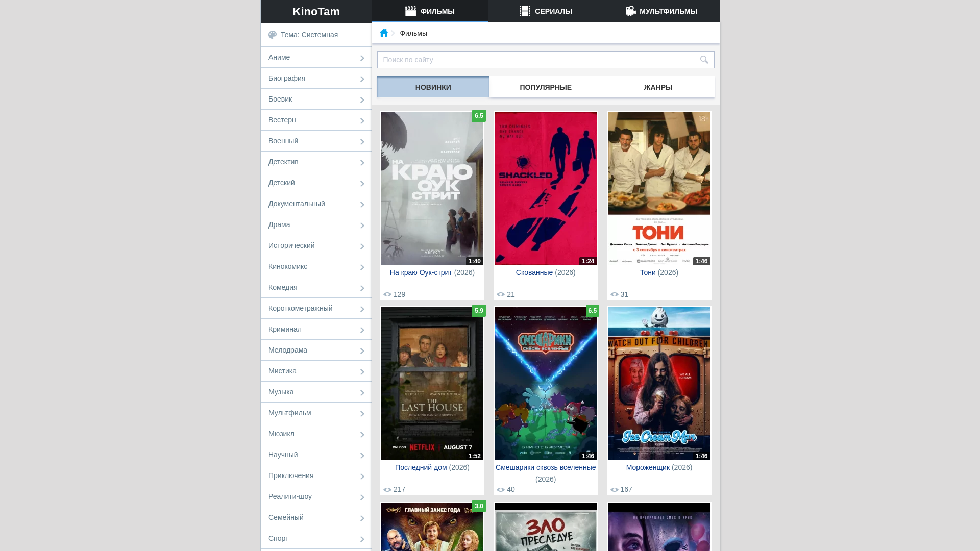Viewport: 980px width, 551px height.
Task: Open Последний дом title link
Action: 421,467
